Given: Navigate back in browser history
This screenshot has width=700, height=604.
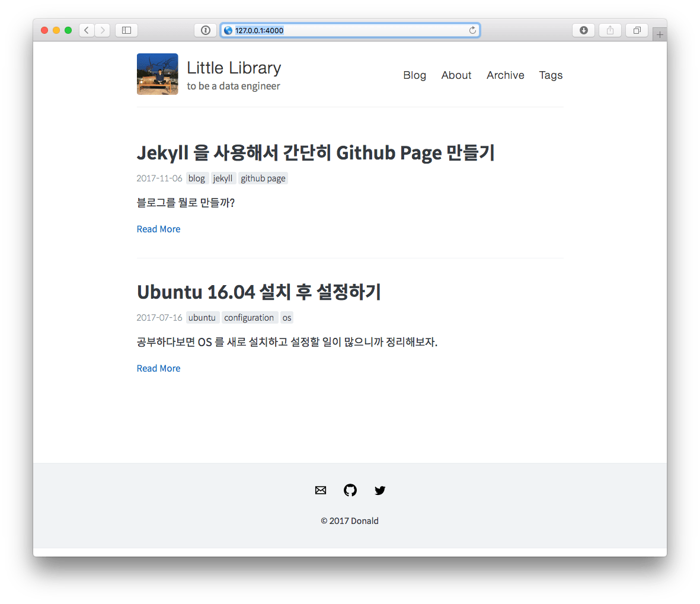Looking at the screenshot, I should [x=86, y=30].
